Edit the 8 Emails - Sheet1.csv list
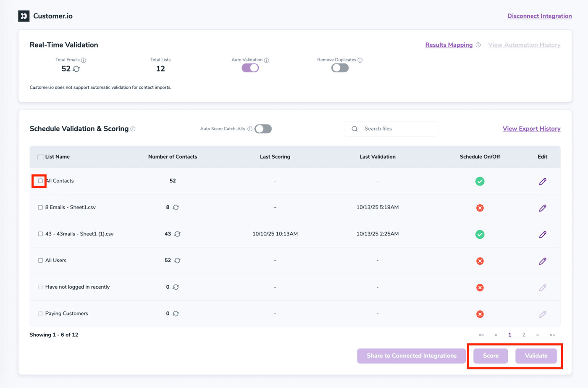The height and width of the screenshot is (388, 588). pos(542,208)
